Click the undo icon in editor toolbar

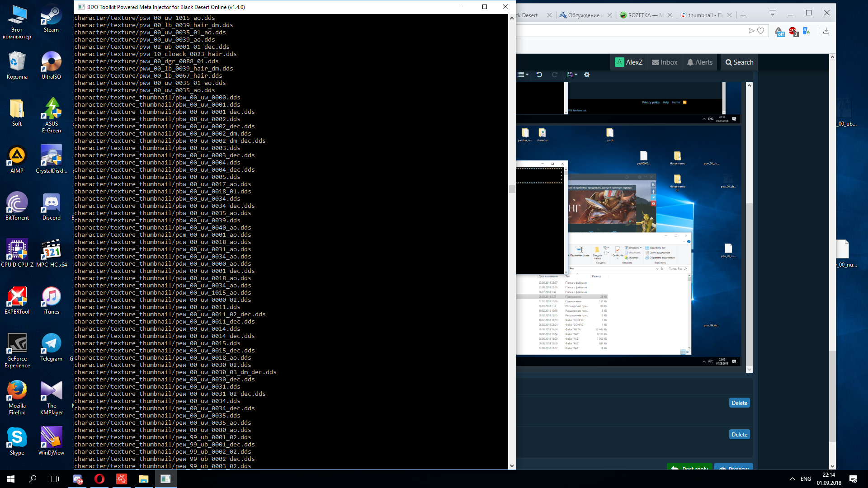(x=539, y=75)
